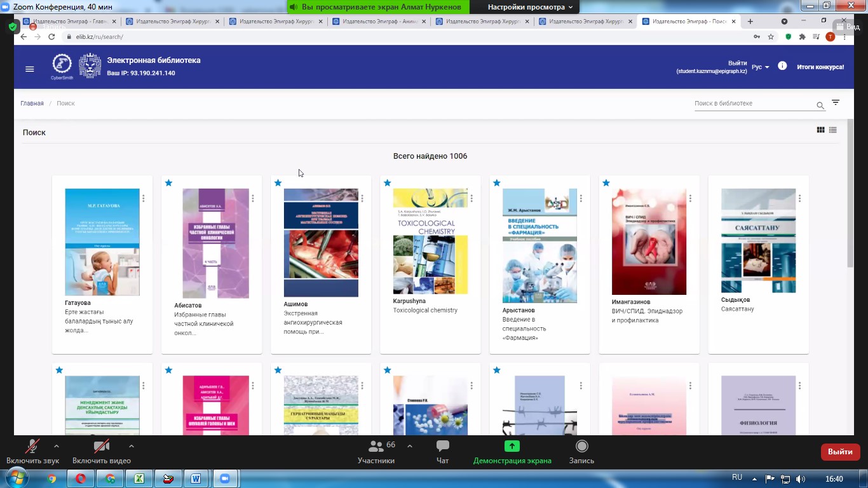Viewport: 868px width, 488px height.
Task: Toggle favorite star on Абисатов book
Action: [x=168, y=183]
